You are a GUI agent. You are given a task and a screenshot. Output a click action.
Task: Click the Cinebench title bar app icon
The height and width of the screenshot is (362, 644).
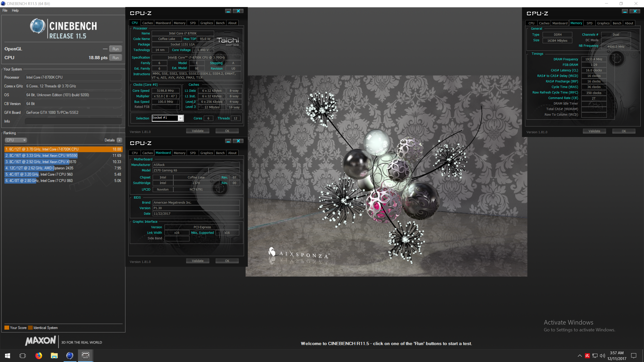click(x=3, y=4)
